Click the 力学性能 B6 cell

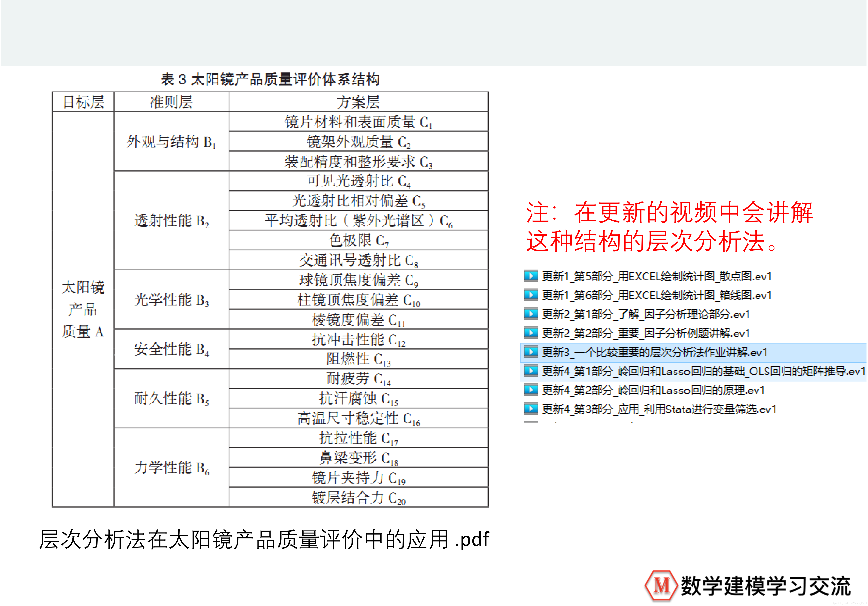point(171,468)
